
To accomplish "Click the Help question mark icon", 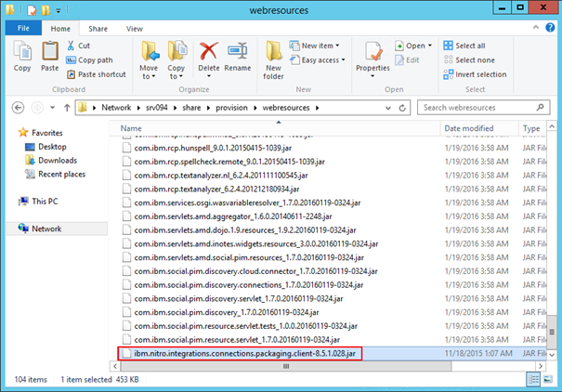I will [x=550, y=30].
